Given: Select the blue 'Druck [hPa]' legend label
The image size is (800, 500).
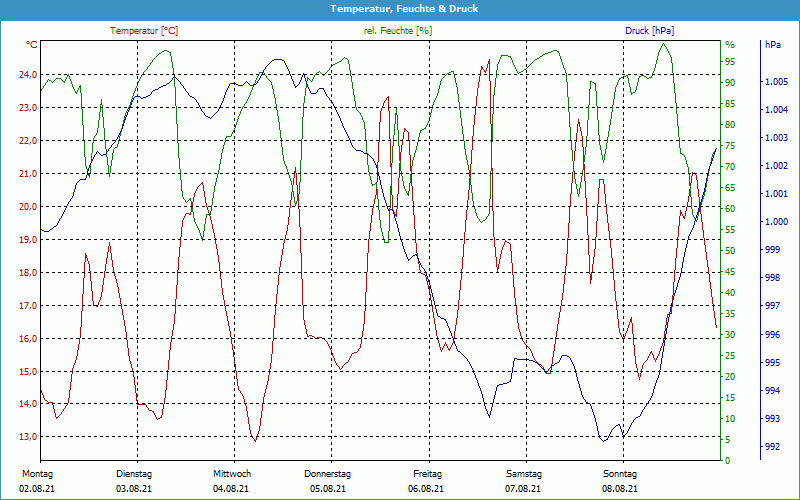Looking at the screenshot, I should point(649,31).
